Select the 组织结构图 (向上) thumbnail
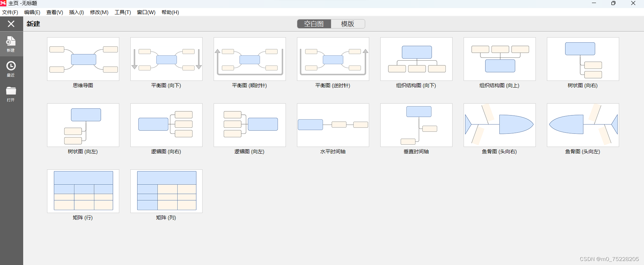Screen dimensions: 644x265 (x=500, y=59)
